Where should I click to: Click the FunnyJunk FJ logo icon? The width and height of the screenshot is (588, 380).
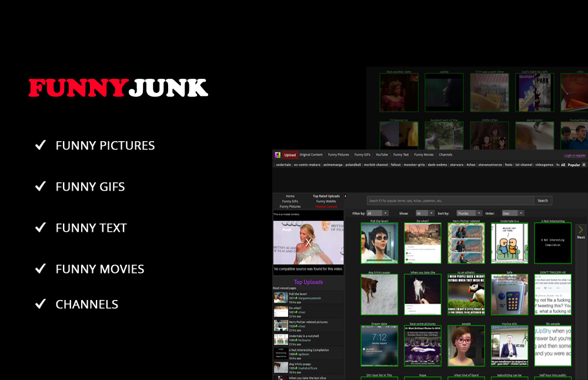point(278,155)
